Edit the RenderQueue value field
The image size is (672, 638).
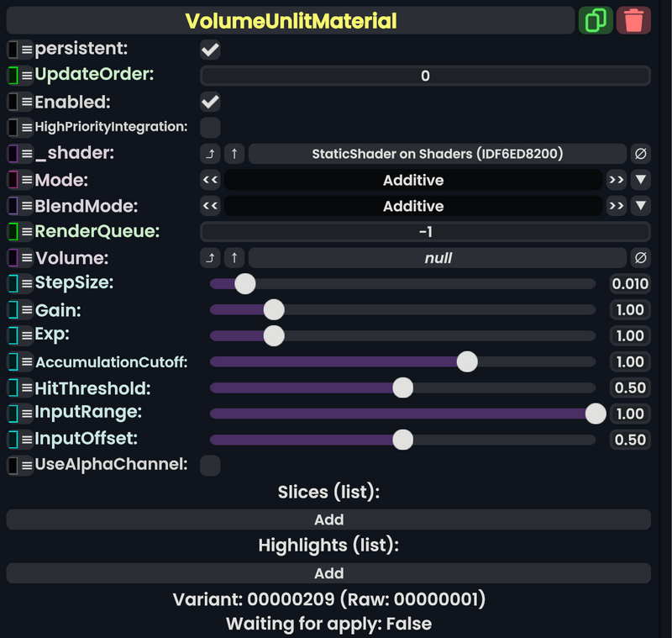click(x=425, y=232)
